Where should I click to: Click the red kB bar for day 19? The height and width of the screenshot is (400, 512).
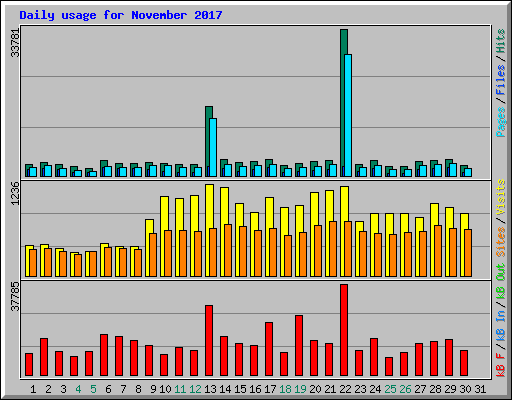pos(299,346)
